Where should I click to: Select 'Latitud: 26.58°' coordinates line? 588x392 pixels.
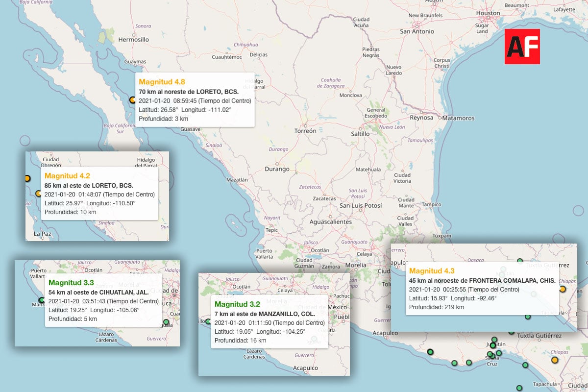185,109
